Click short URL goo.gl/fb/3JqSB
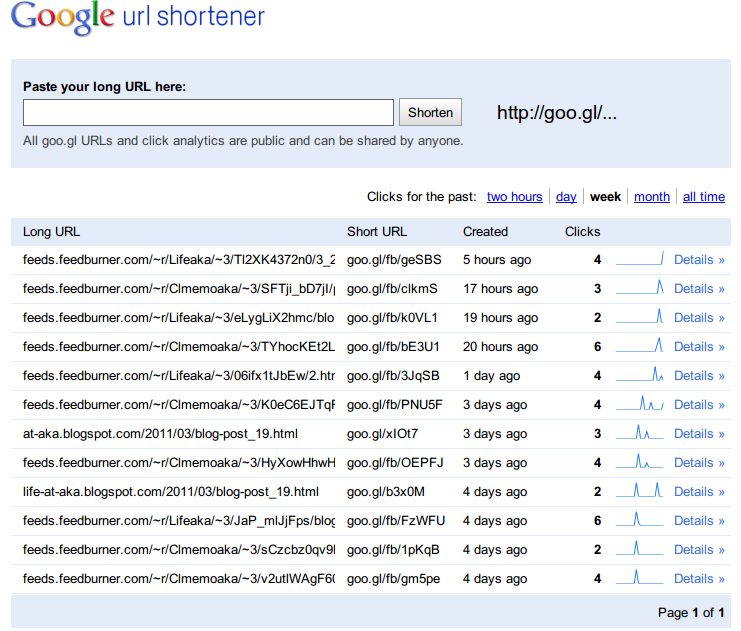The width and height of the screenshot is (741, 631). [393, 375]
